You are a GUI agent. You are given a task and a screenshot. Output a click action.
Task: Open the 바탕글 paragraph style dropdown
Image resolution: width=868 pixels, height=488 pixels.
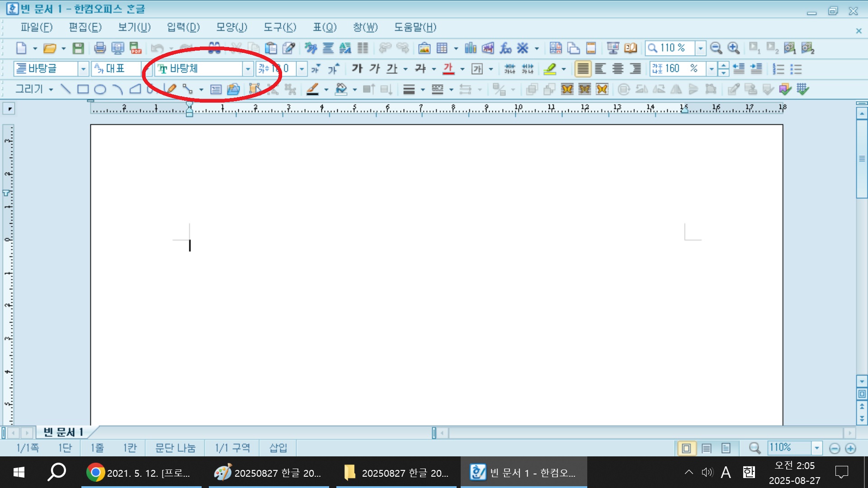83,69
